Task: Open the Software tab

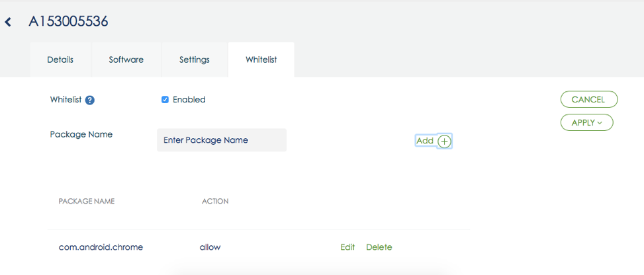Action: (126, 60)
